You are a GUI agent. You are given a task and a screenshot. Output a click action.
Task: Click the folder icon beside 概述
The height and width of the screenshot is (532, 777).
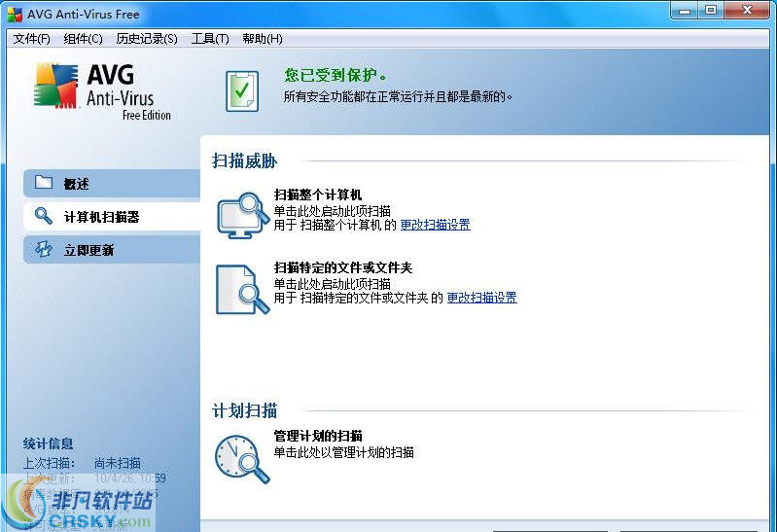point(44,183)
